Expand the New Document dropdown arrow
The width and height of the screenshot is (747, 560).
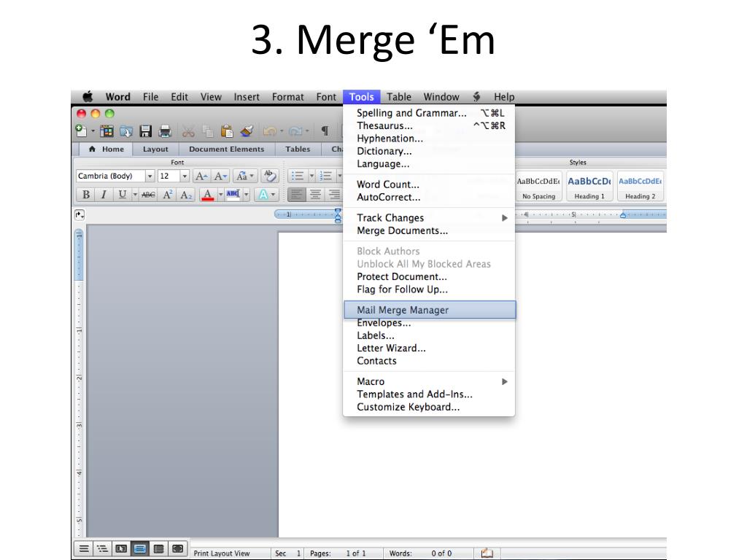click(x=93, y=131)
